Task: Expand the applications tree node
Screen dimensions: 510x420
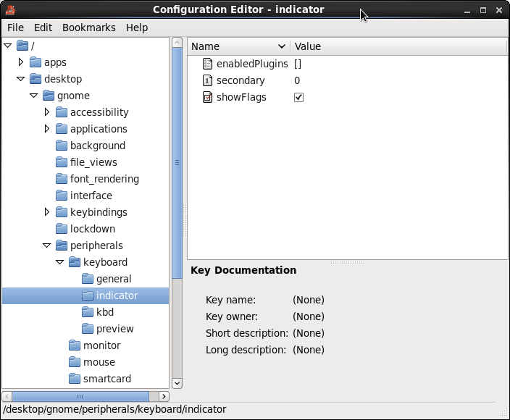Action: pos(47,129)
